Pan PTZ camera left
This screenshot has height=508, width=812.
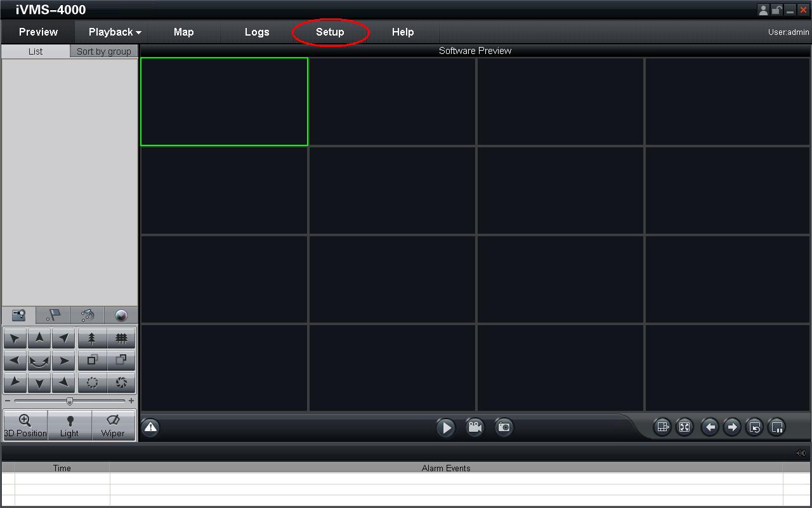pos(15,361)
